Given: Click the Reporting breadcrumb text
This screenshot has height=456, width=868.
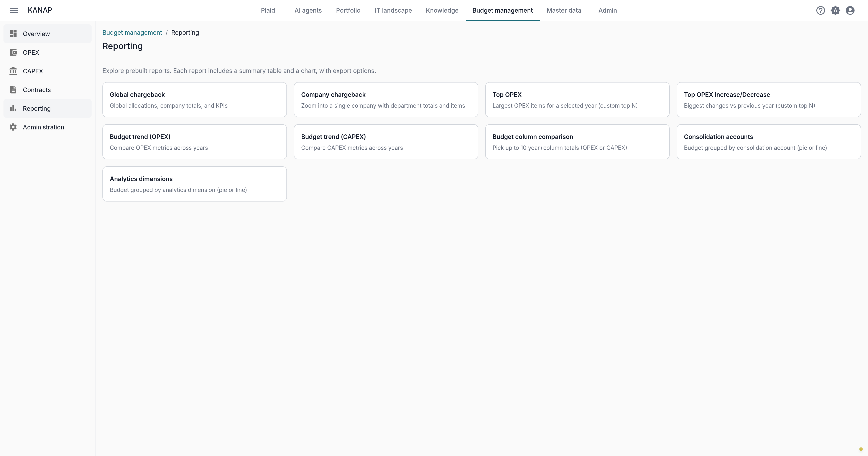Looking at the screenshot, I should [185, 33].
